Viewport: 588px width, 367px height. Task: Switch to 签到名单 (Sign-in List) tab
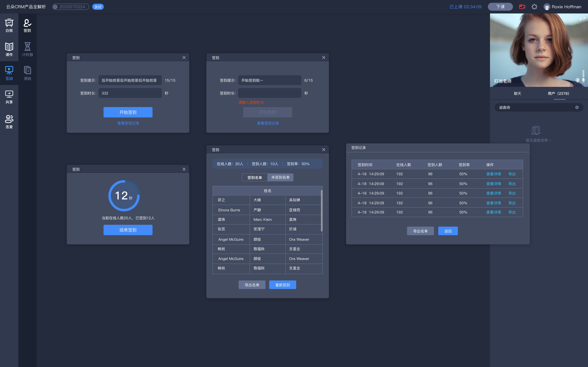254,177
